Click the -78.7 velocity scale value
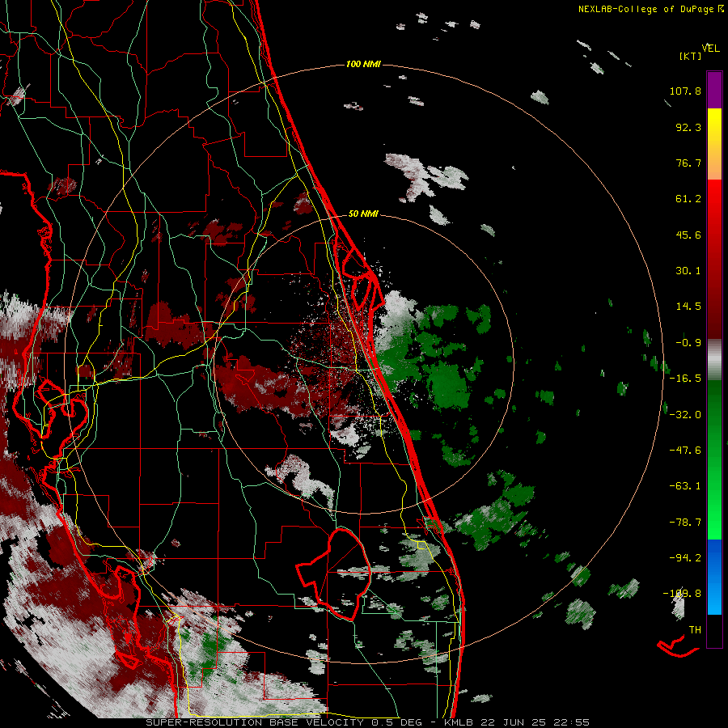The width and height of the screenshot is (728, 728). coord(685,523)
